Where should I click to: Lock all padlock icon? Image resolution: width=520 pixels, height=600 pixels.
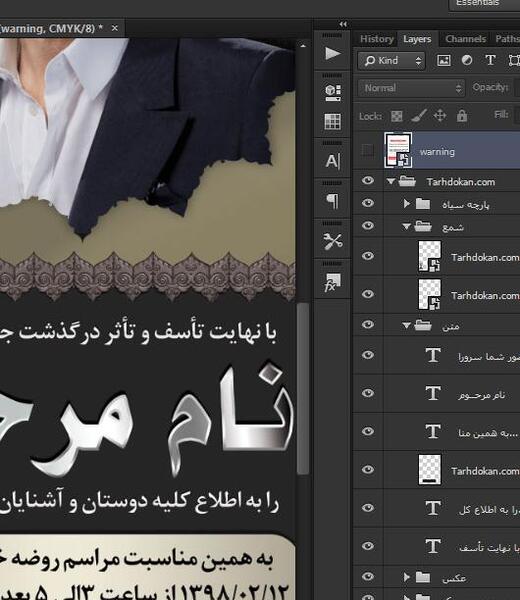(x=462, y=116)
